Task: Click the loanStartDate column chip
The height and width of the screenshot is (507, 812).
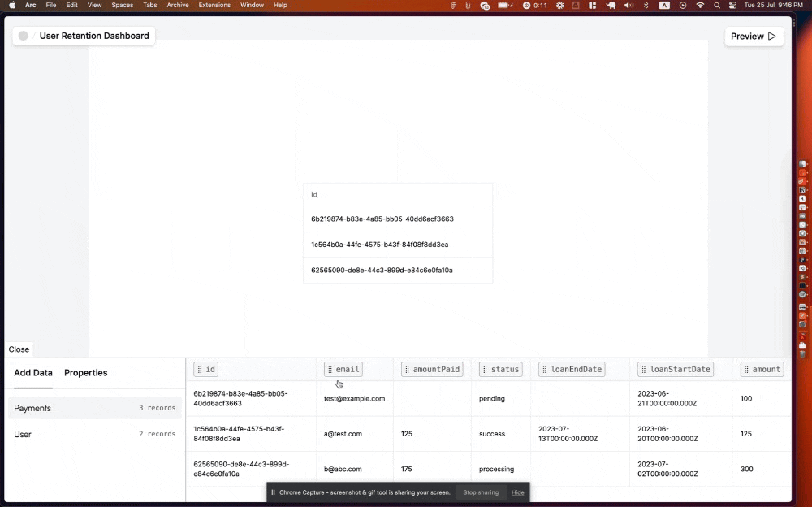Action: pos(676,370)
